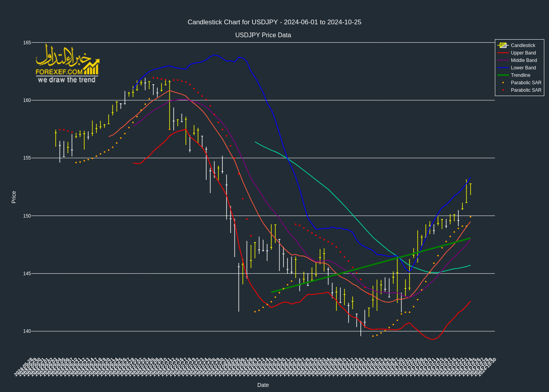Image resolution: width=549 pixels, height=392 pixels.
Task: Click the 140 y-axis tick label
Action: [27, 331]
